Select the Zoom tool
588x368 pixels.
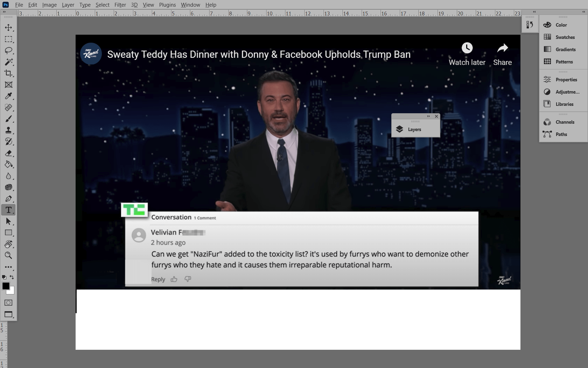pyautogui.click(x=8, y=255)
